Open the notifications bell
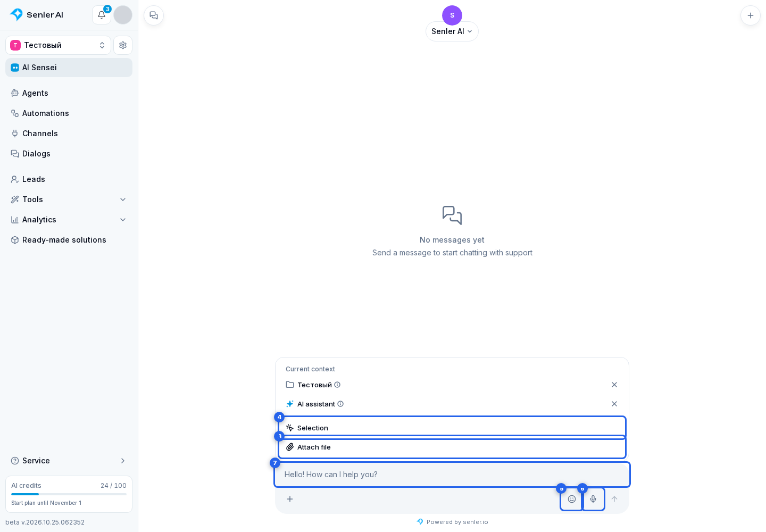The image size is (766, 532). (x=102, y=15)
